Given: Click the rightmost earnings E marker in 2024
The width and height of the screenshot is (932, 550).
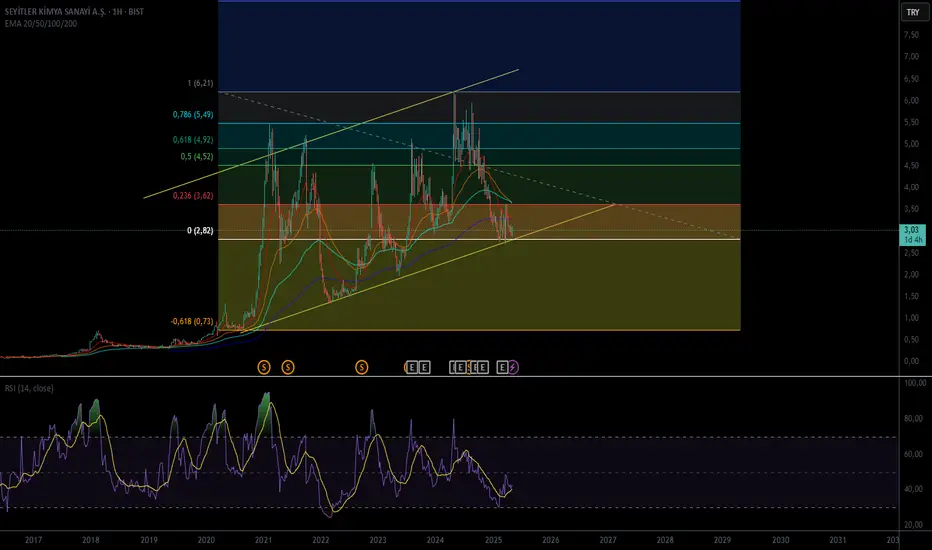Looking at the screenshot, I should pyautogui.click(x=483, y=367).
